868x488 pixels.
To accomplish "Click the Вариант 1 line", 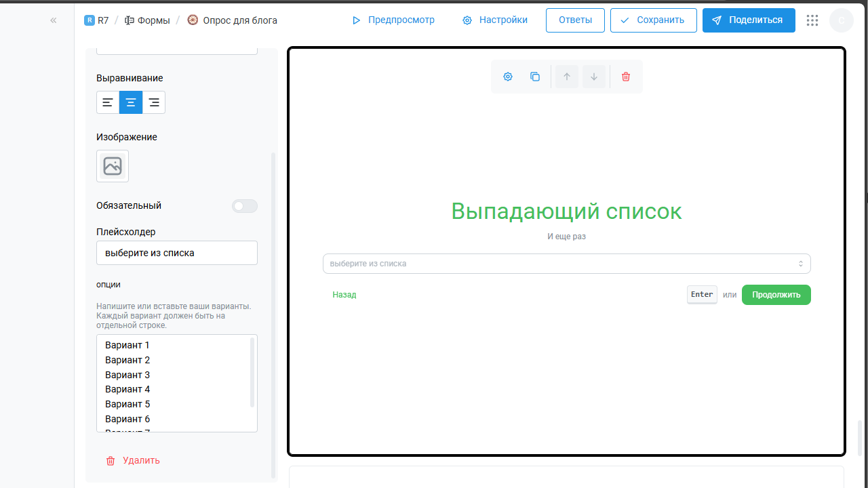I will coord(127,346).
